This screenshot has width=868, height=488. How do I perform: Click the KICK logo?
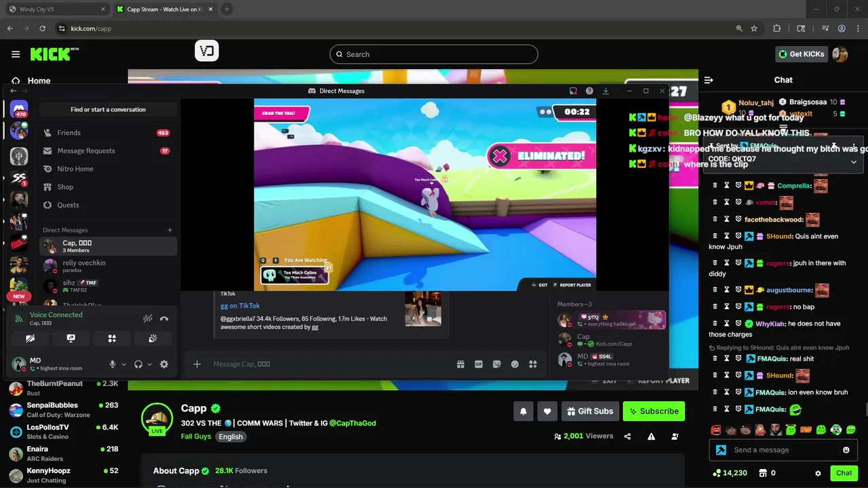pos(54,54)
